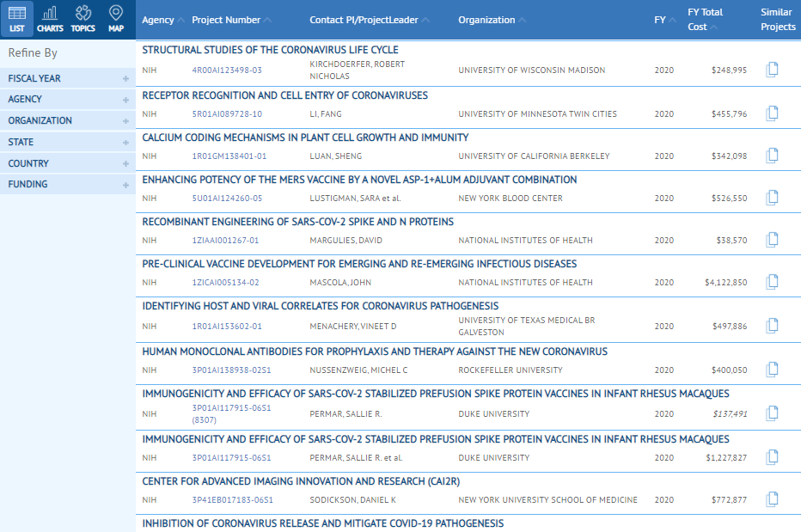View similar projects for Mascola row
The image size is (801, 532).
[x=773, y=282]
